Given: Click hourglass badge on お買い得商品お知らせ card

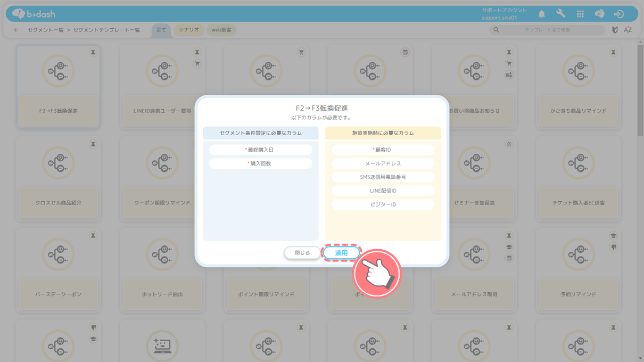Looking at the screenshot, I should [509, 53].
